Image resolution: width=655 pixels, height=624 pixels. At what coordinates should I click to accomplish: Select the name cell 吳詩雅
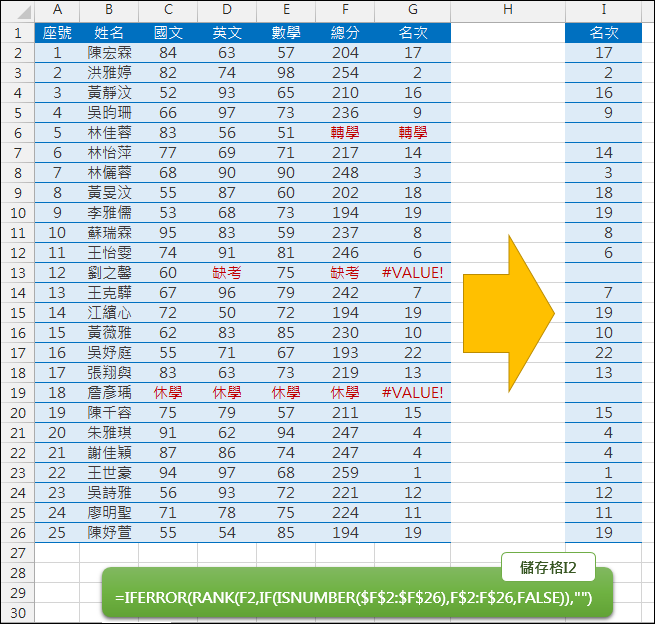(x=109, y=493)
